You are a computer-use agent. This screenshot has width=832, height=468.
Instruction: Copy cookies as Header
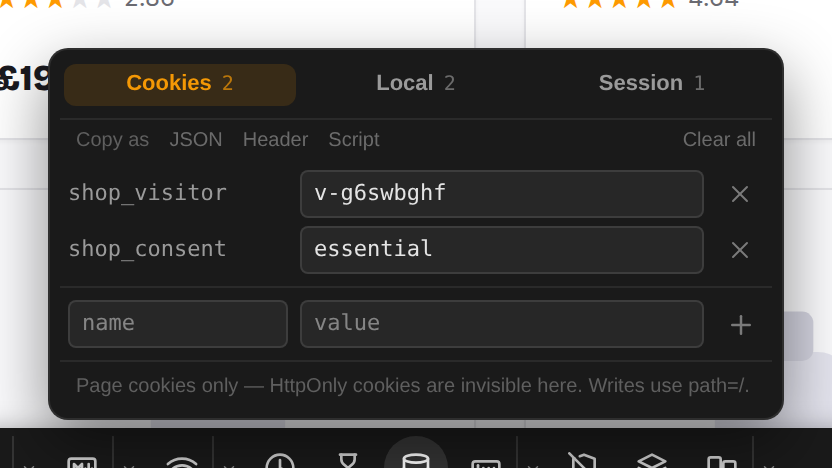[x=275, y=140]
